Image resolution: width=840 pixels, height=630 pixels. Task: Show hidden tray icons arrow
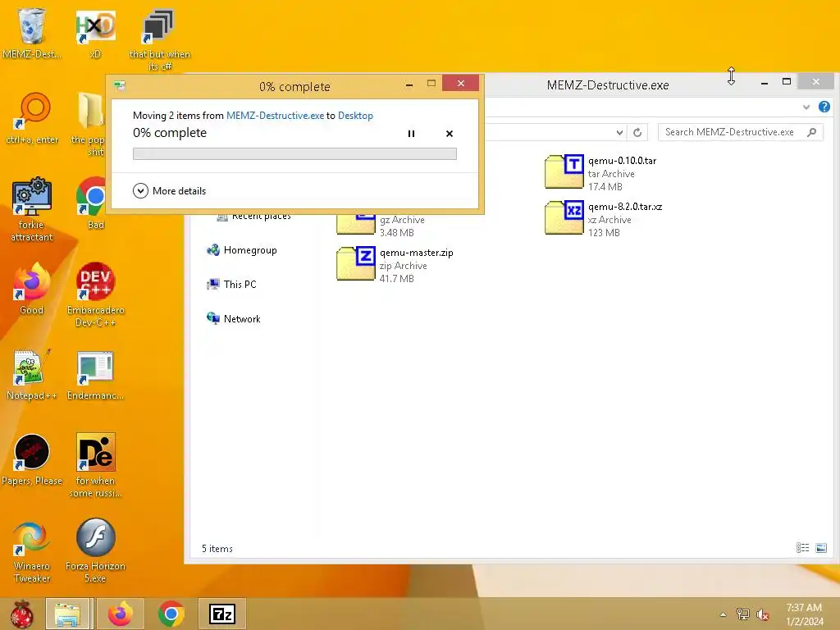pos(723,614)
